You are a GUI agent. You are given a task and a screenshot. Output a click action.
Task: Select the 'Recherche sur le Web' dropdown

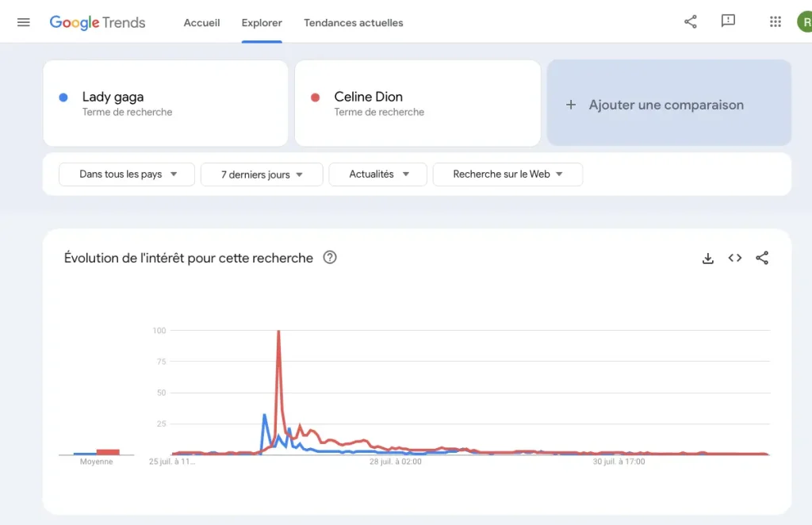pyautogui.click(x=507, y=174)
